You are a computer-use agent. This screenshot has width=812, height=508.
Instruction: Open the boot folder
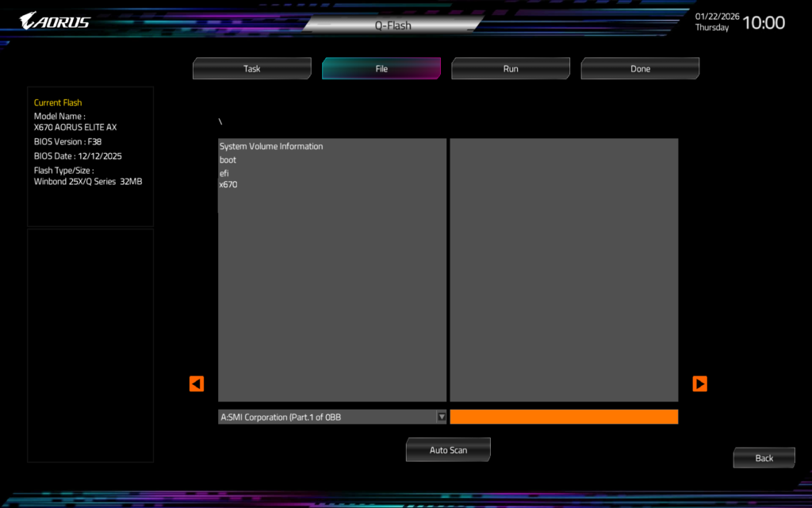(x=228, y=160)
